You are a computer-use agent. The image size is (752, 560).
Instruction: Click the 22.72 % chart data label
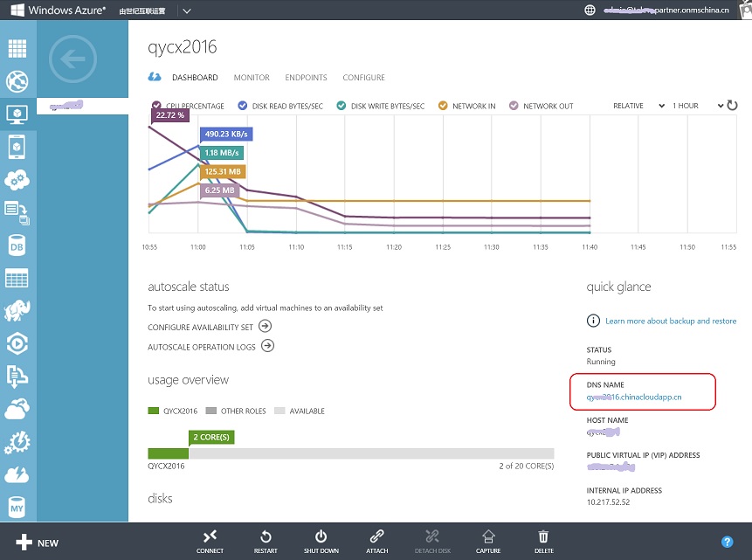point(169,115)
